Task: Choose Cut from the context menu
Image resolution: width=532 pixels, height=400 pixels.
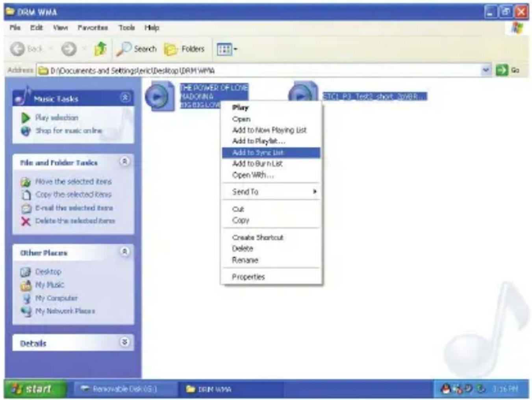Action: pos(271,209)
